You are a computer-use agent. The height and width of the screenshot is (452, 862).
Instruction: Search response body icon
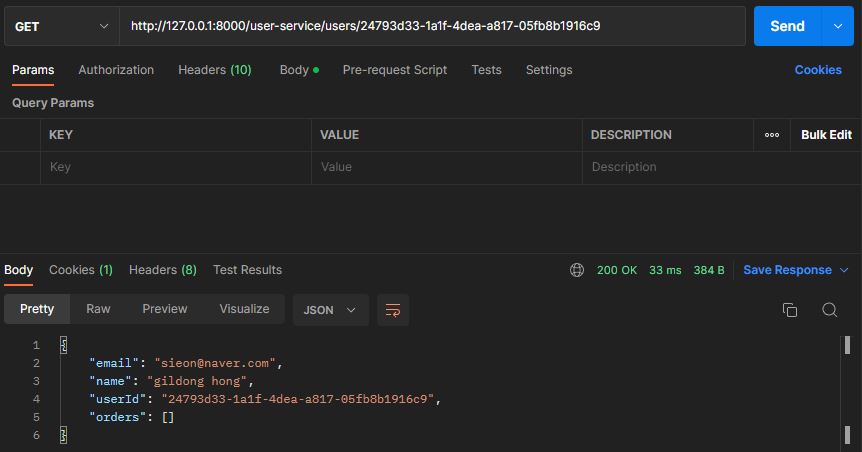coord(830,310)
